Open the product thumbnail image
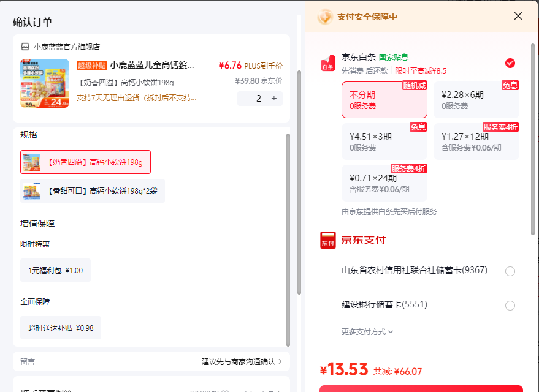The height and width of the screenshot is (392, 539). coord(45,83)
